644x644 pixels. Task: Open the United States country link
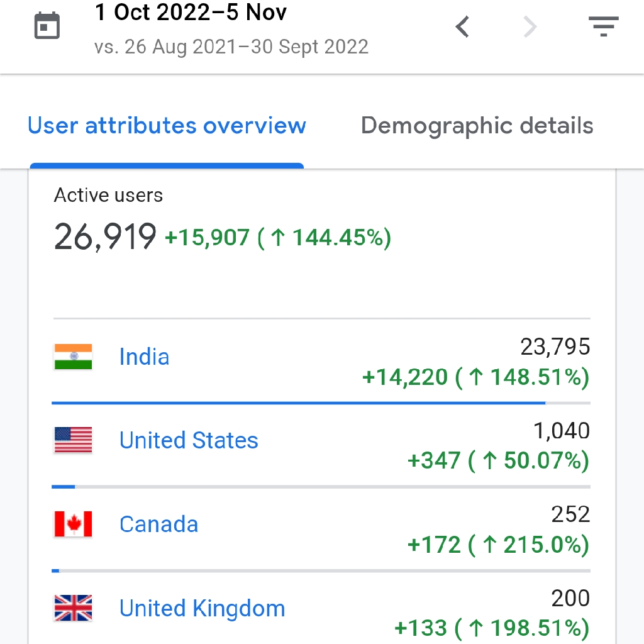(189, 440)
